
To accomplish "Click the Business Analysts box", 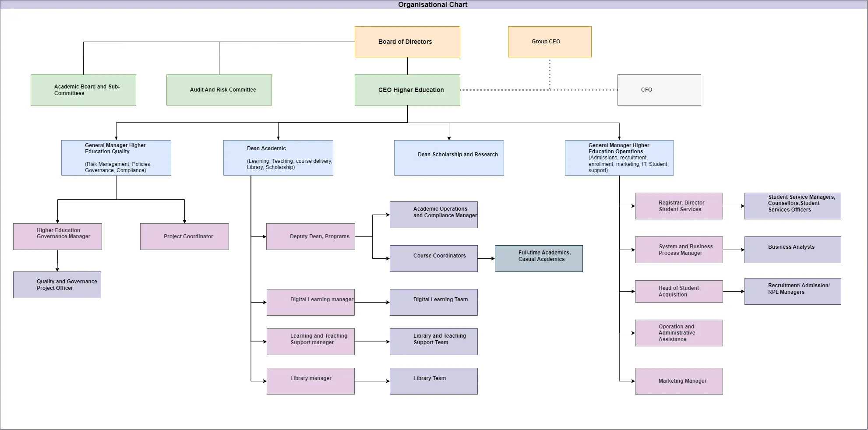I will (x=793, y=250).
